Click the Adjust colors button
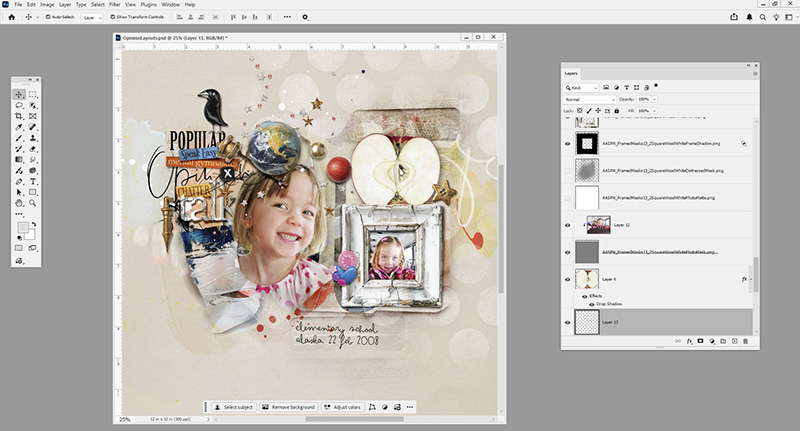The width and height of the screenshot is (800, 431). 342,407
